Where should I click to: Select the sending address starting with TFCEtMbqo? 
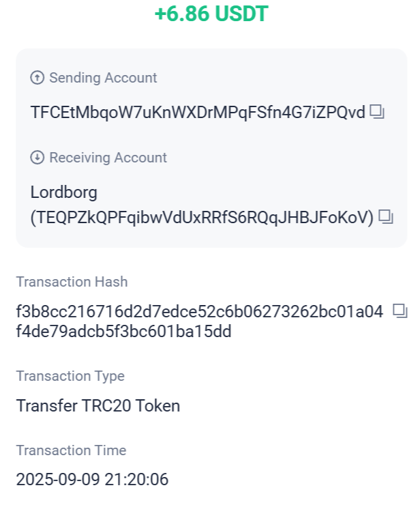(198, 112)
